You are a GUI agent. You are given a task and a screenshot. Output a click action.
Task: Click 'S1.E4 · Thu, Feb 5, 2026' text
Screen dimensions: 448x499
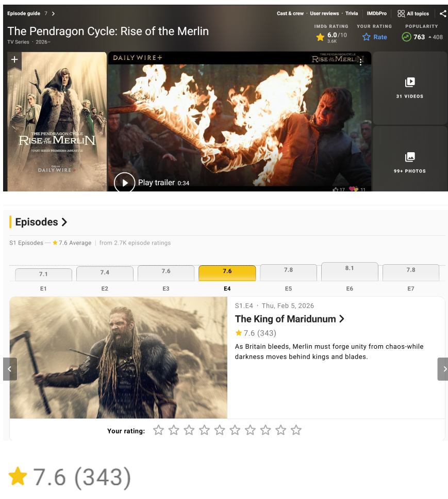click(x=274, y=306)
